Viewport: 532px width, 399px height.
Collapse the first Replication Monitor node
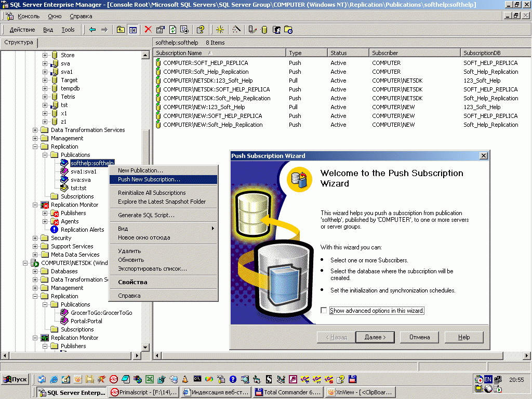(35, 205)
